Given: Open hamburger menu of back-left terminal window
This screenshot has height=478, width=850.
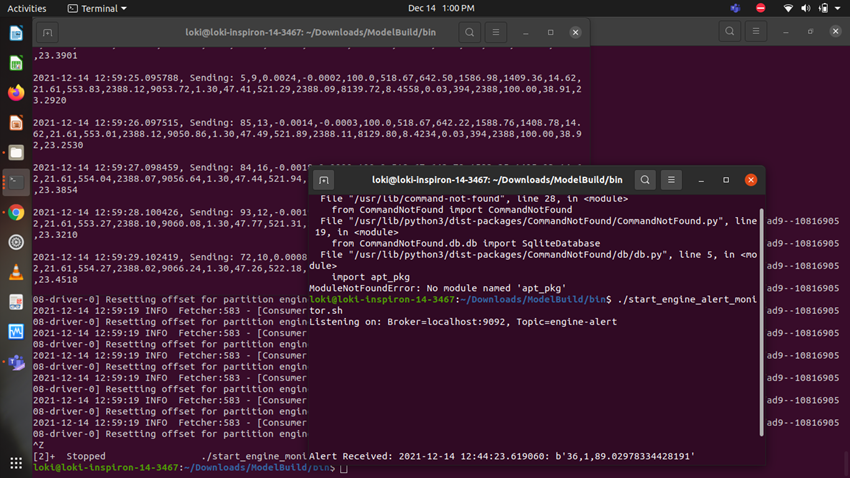Looking at the screenshot, I should (x=495, y=33).
